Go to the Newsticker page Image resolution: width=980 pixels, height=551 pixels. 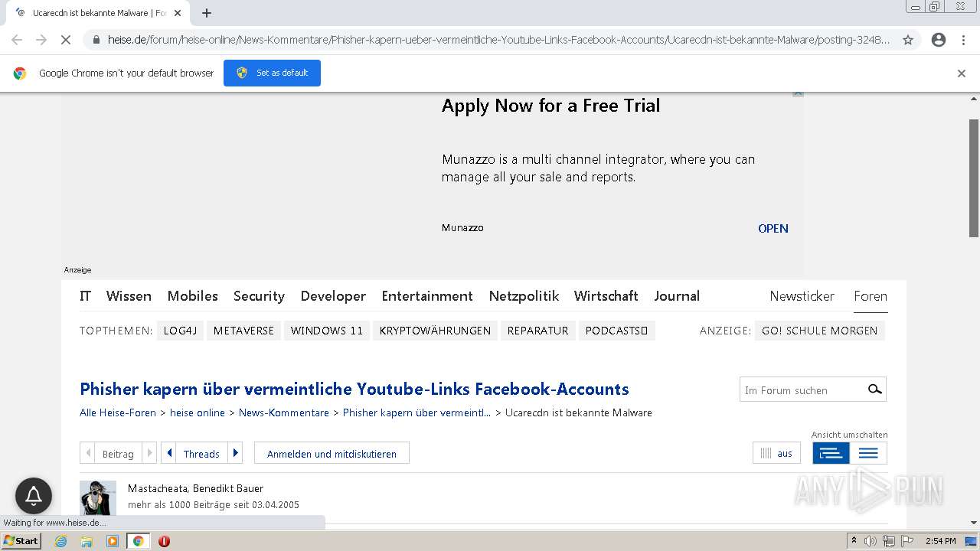click(x=802, y=296)
